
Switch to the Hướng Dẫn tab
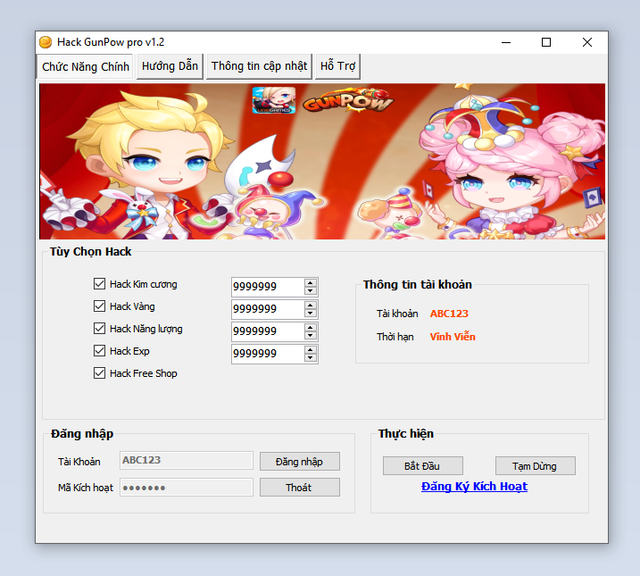click(170, 66)
